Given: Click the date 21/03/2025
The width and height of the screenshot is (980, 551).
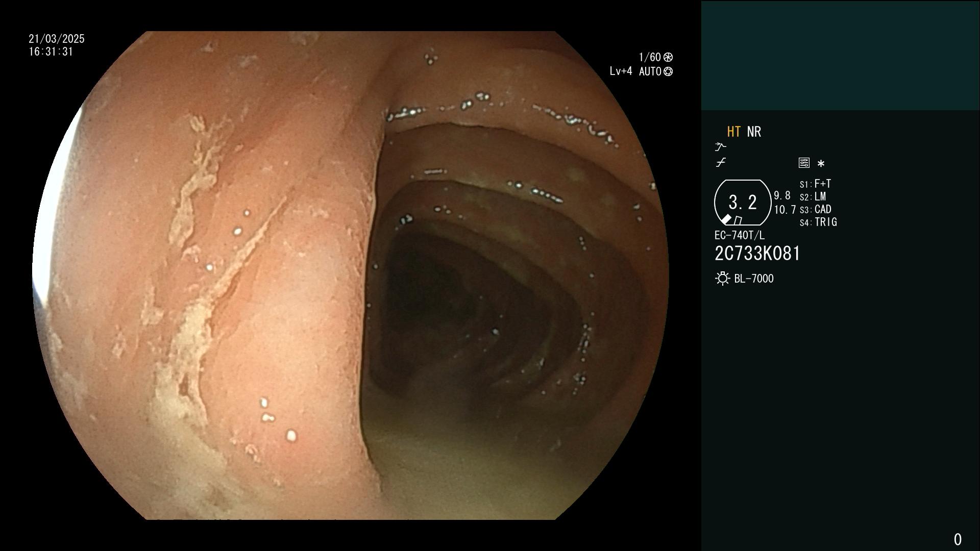Looking at the screenshot, I should 57,39.
